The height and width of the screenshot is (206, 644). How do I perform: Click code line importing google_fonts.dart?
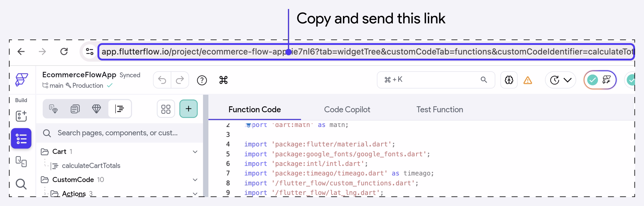337,154
